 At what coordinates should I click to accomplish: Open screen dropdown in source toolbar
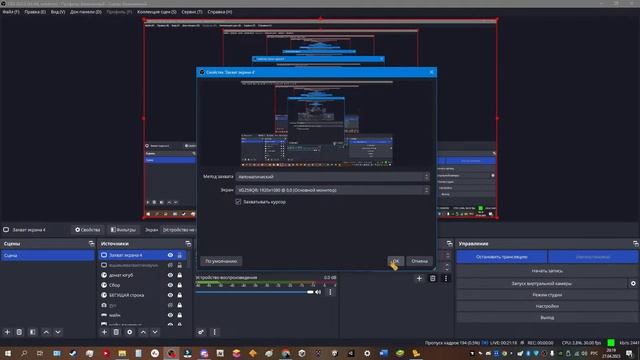click(x=179, y=230)
